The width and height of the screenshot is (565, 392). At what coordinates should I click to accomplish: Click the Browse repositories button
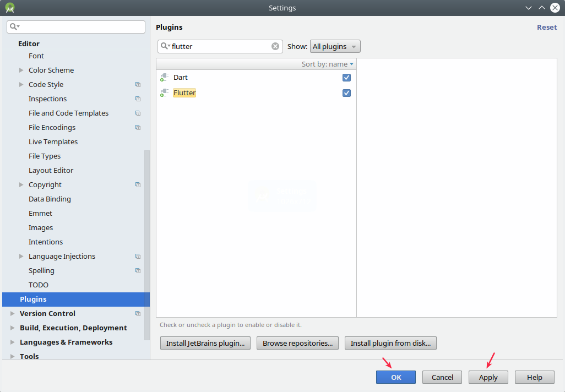297,342
